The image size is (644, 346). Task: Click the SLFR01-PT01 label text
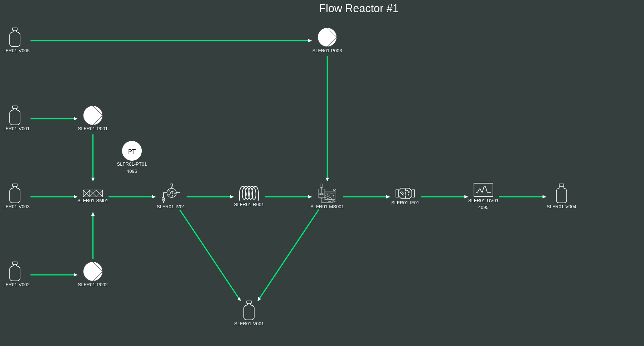tap(132, 164)
